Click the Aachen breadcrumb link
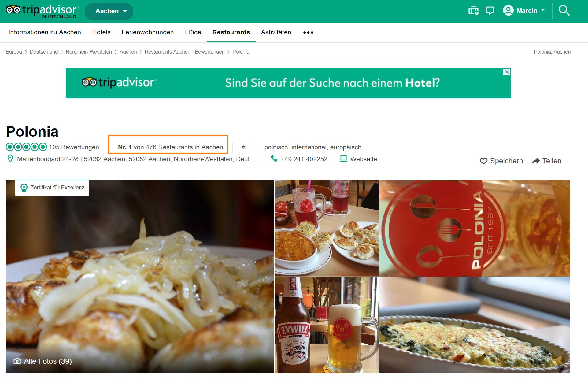 coord(128,52)
